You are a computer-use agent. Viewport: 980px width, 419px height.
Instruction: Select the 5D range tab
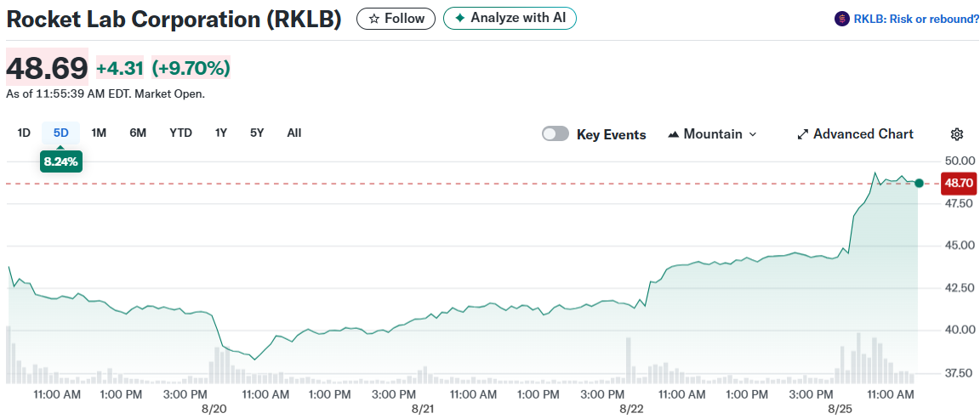click(60, 133)
